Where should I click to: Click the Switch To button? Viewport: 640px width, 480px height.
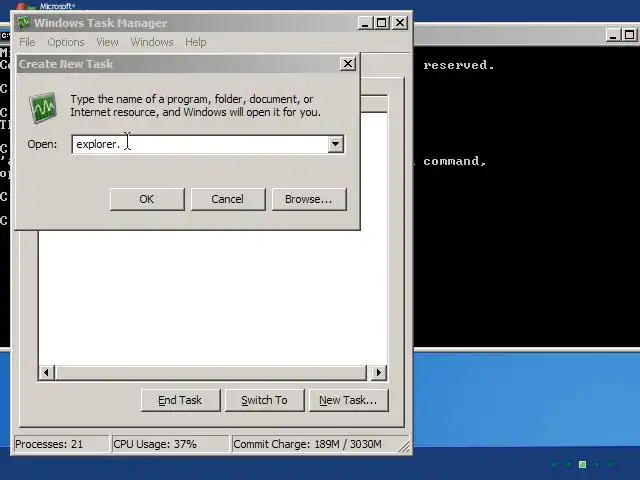[x=264, y=400]
